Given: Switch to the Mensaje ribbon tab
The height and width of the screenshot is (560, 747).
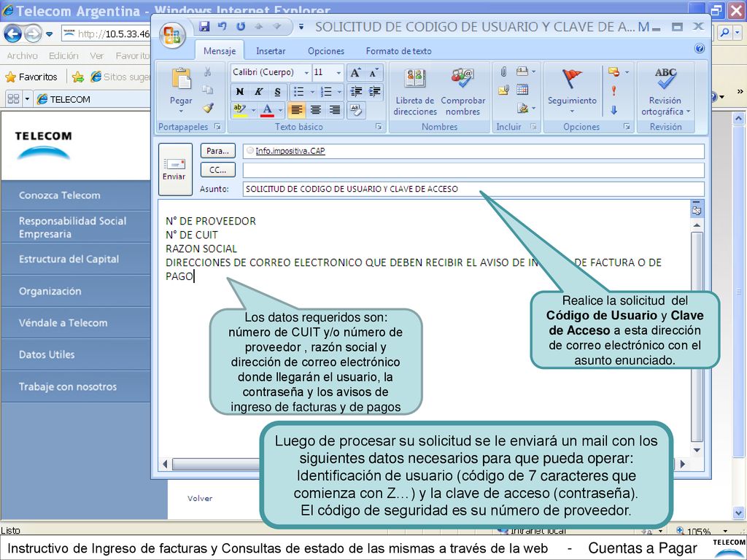Looking at the screenshot, I should pyautogui.click(x=220, y=51).
